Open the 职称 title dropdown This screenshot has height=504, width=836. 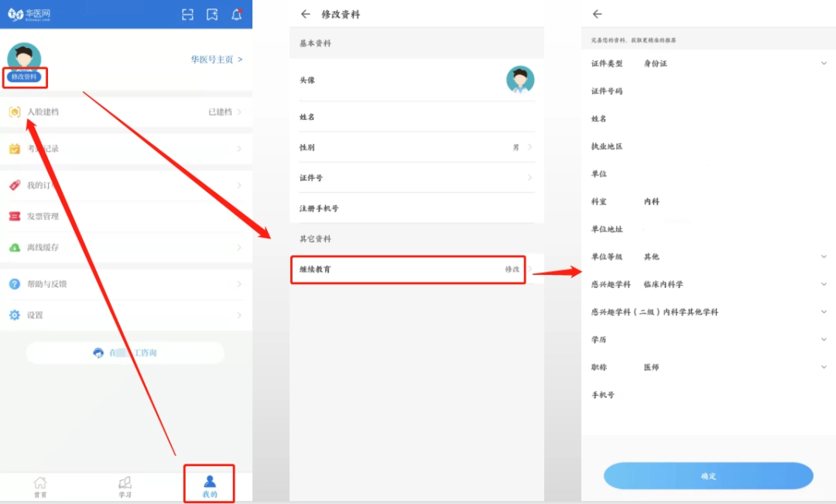click(x=824, y=367)
